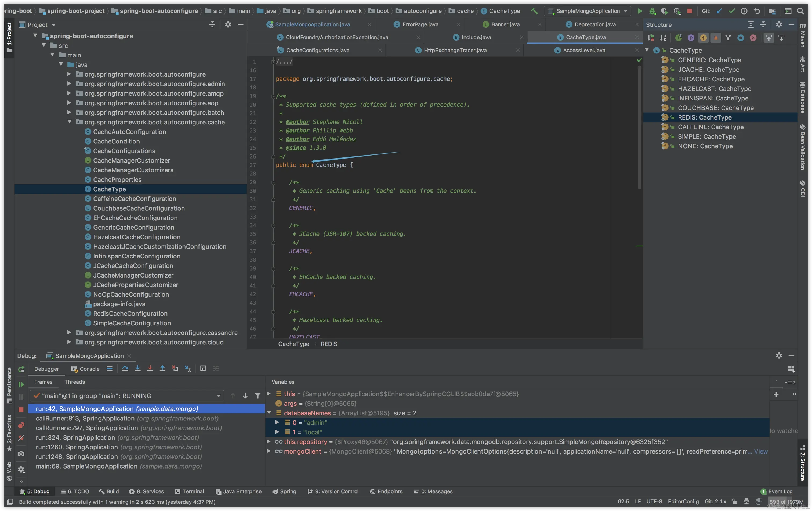Click the View link on mongoClient
Viewport: 812px width, 511px height.
pos(761,451)
